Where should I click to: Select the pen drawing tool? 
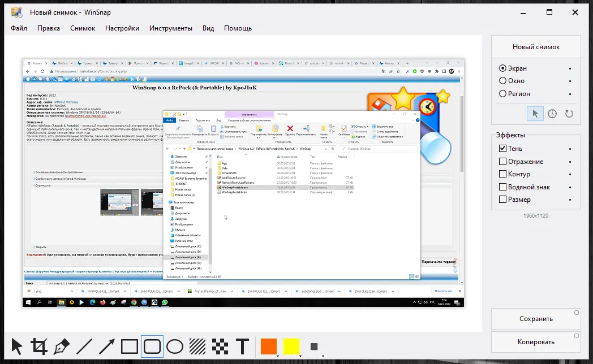(61, 346)
